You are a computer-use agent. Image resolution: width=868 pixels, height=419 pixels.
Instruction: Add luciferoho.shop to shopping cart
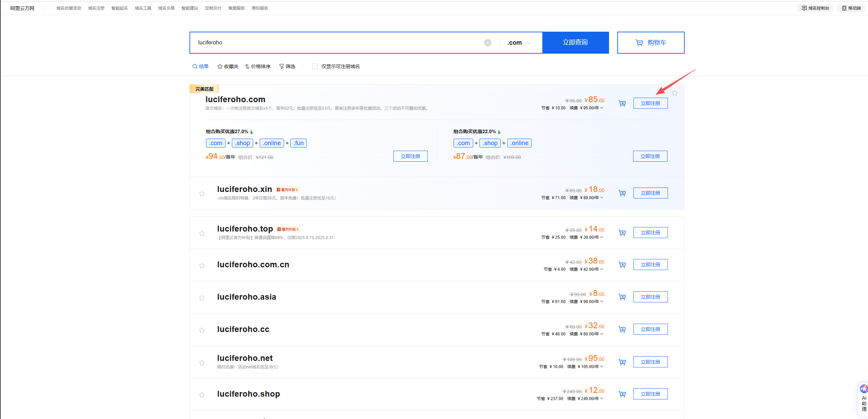(622, 394)
